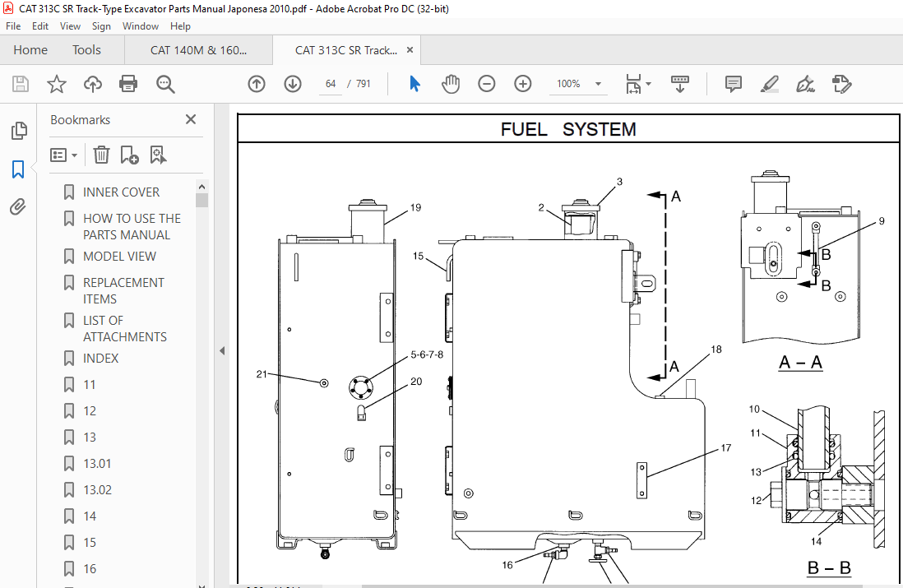Select bookmark 15

[90, 543]
